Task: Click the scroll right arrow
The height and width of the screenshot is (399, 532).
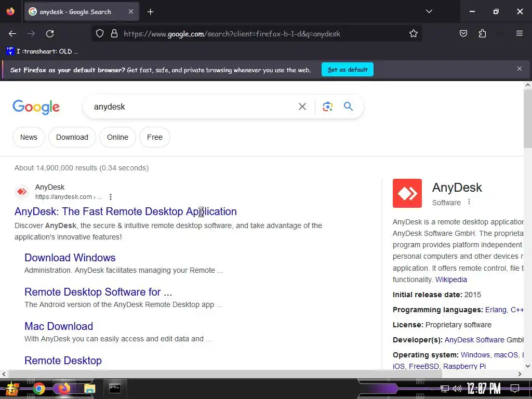Action: pyautogui.click(x=520, y=374)
